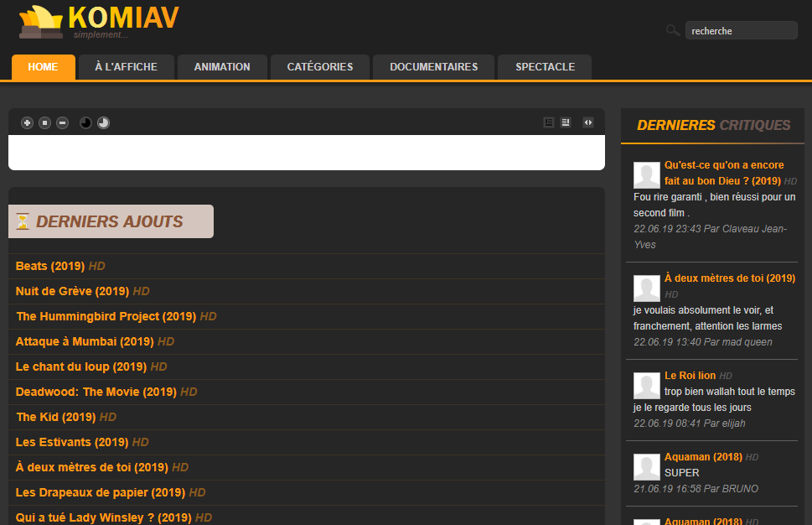Click the '22.06.19 13:40 Par mad queen' byline

click(703, 342)
